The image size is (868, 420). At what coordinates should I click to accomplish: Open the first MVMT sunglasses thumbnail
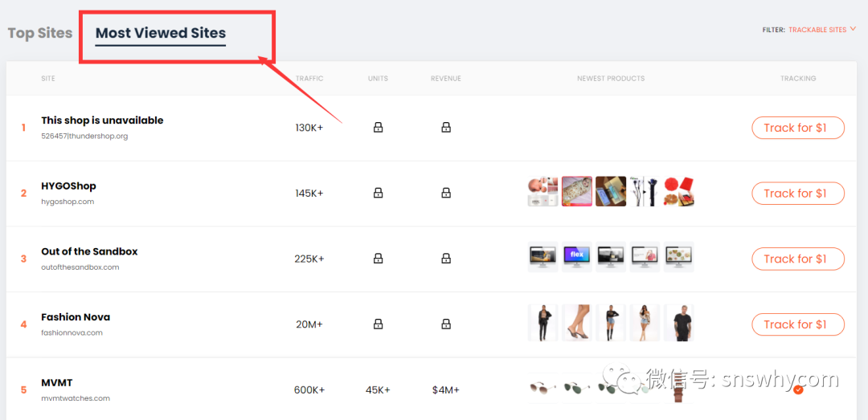pos(543,389)
